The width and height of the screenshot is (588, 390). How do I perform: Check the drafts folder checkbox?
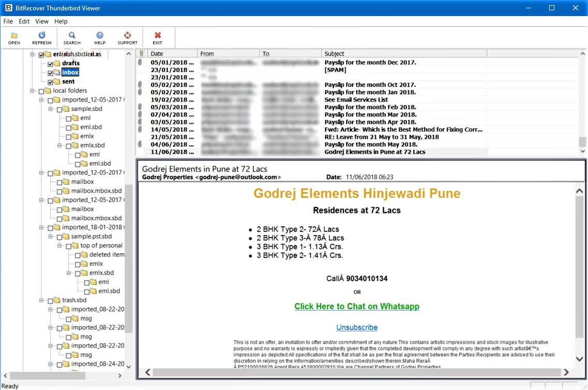[x=50, y=64]
